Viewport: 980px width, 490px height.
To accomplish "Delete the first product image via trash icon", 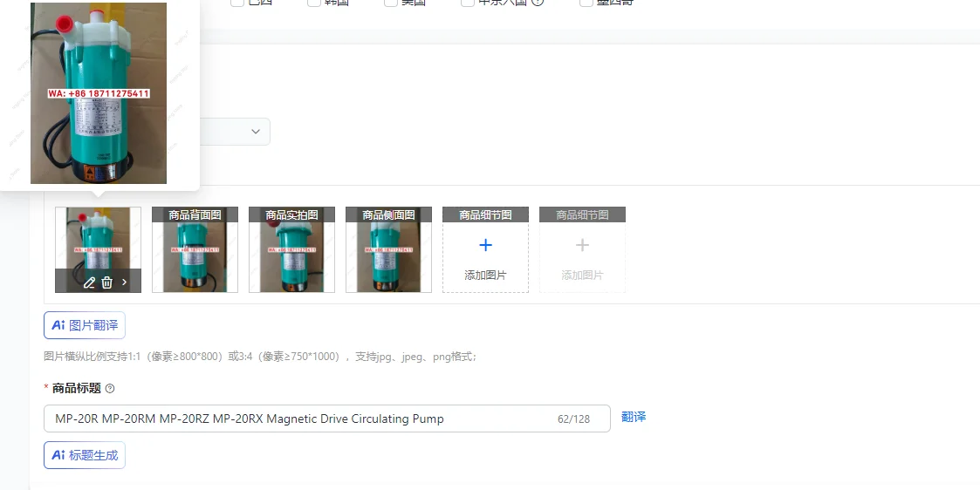I will (x=106, y=282).
